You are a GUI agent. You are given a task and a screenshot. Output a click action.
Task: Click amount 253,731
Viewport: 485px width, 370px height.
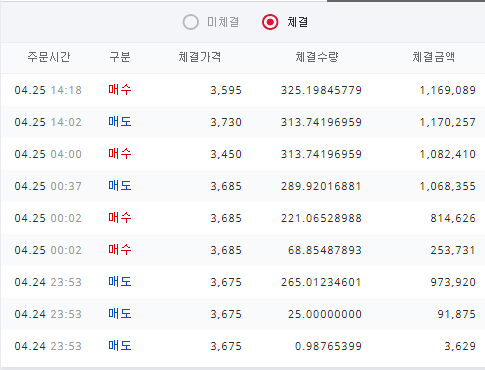click(x=453, y=250)
